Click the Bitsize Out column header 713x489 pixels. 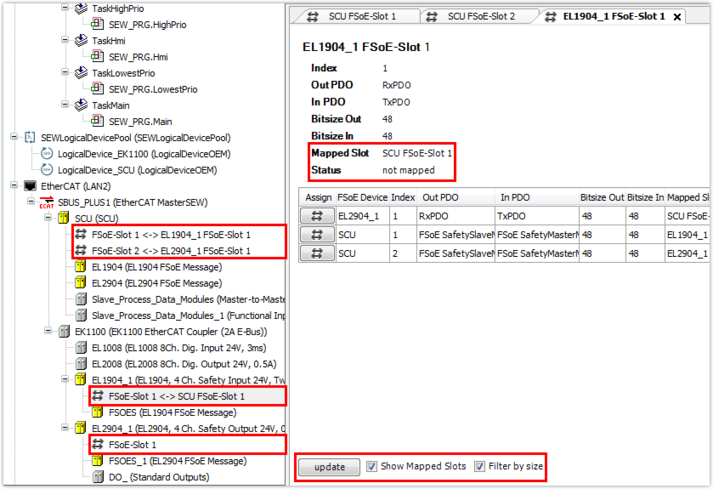[x=600, y=197]
